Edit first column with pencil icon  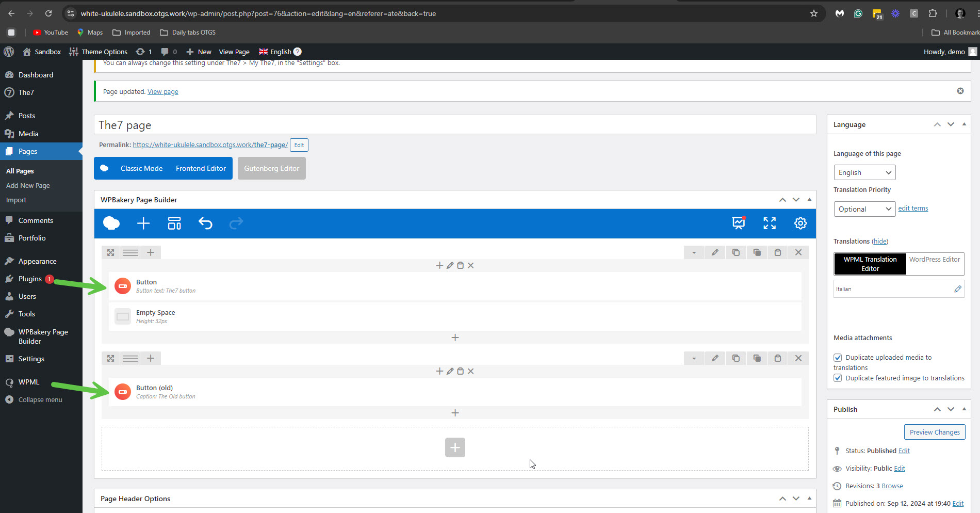pyautogui.click(x=450, y=265)
